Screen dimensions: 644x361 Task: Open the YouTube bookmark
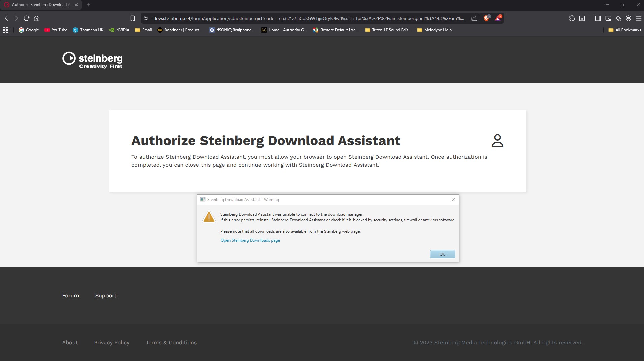coord(56,30)
